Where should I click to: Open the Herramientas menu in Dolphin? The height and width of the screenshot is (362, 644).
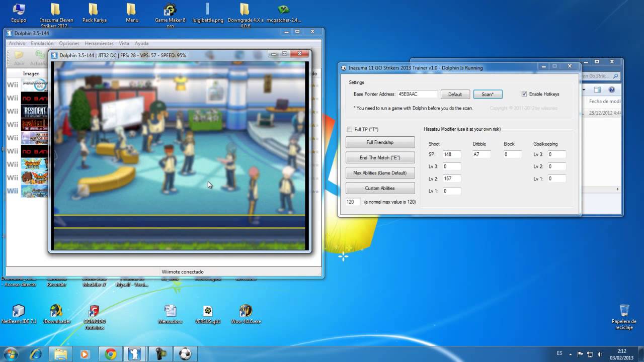[99, 43]
